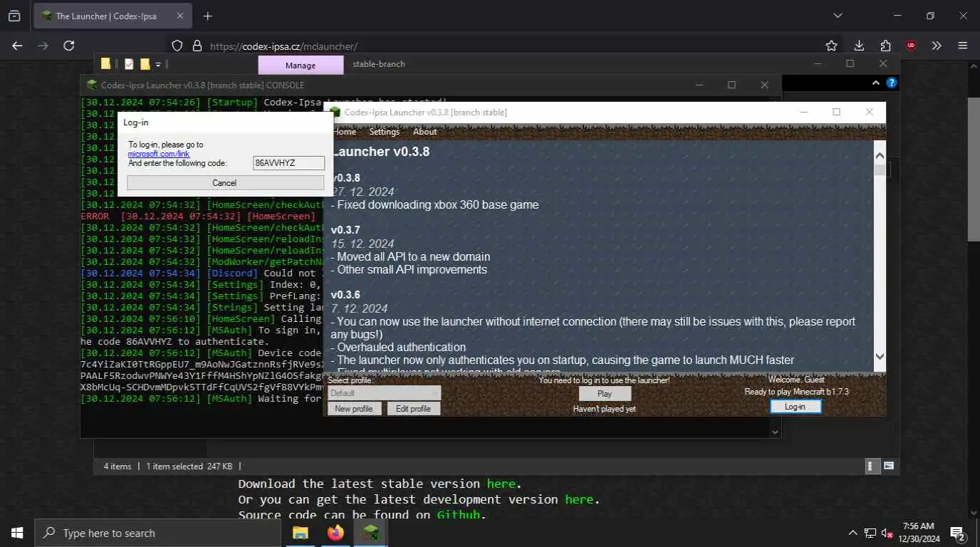980x547 pixels.
Task: Open clock showing 7:56 AM
Action: 919,533
